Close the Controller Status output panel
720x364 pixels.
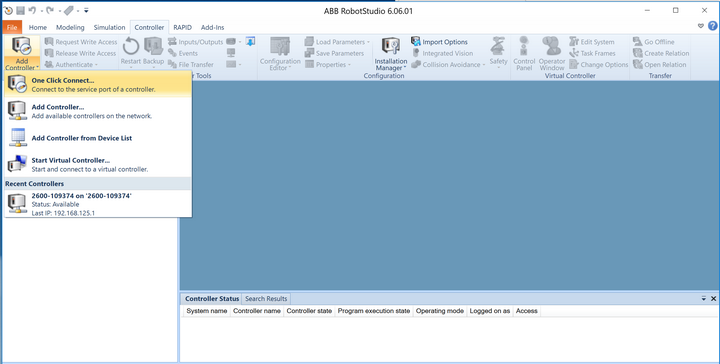coord(714,298)
